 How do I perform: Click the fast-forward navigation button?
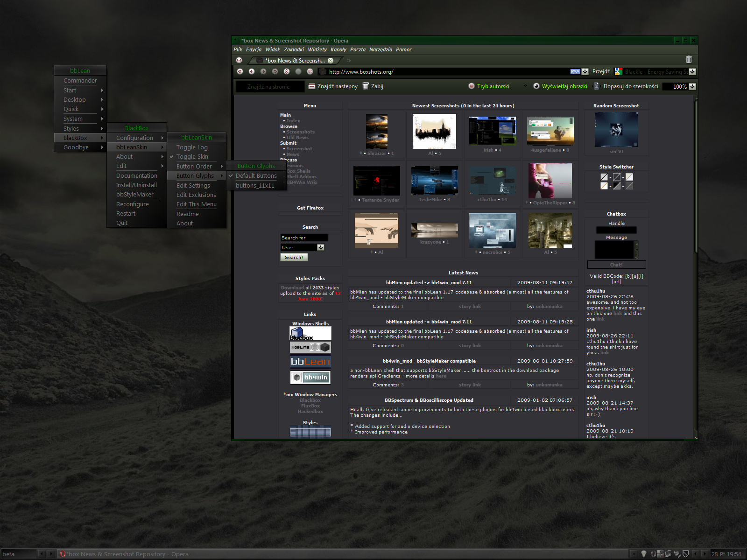pyautogui.click(x=275, y=71)
